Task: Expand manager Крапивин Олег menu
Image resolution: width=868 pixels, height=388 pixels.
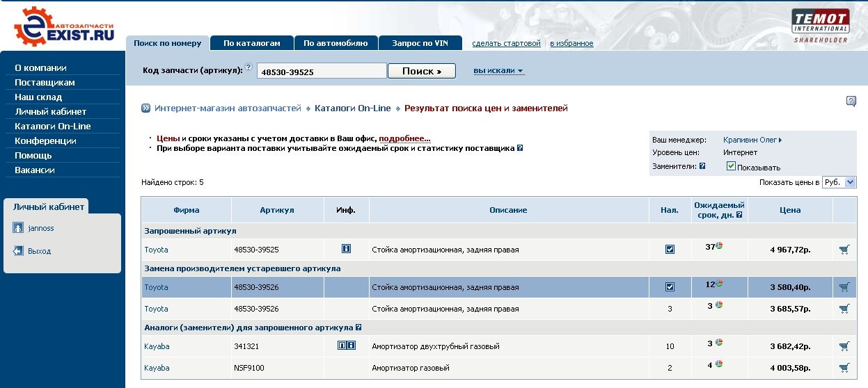Action: (x=752, y=140)
